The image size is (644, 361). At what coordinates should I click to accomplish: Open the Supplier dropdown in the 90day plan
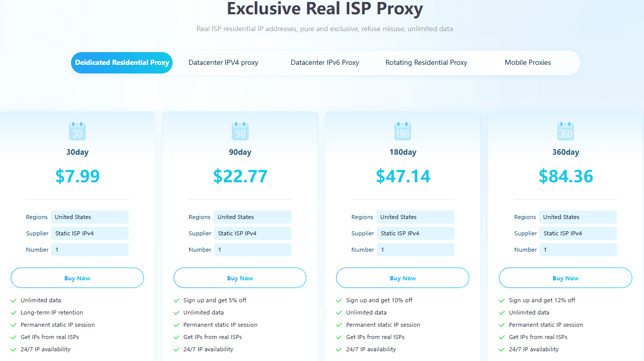point(252,233)
